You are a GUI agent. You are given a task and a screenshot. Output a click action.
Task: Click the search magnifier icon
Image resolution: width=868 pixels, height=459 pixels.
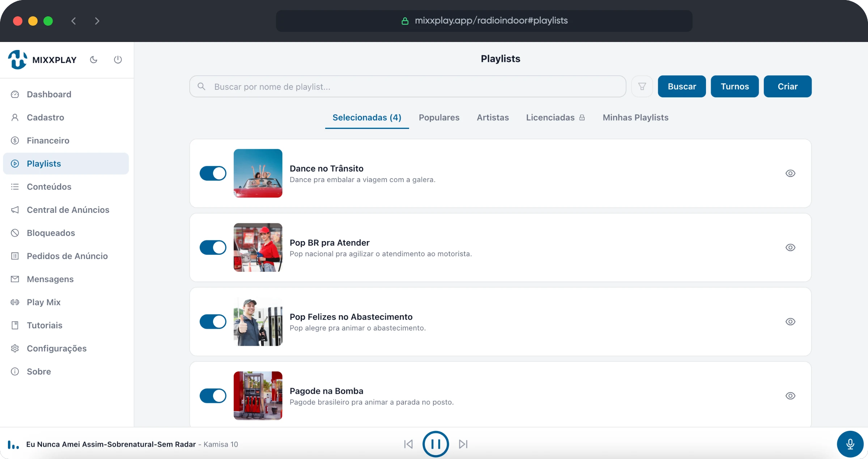201,87
